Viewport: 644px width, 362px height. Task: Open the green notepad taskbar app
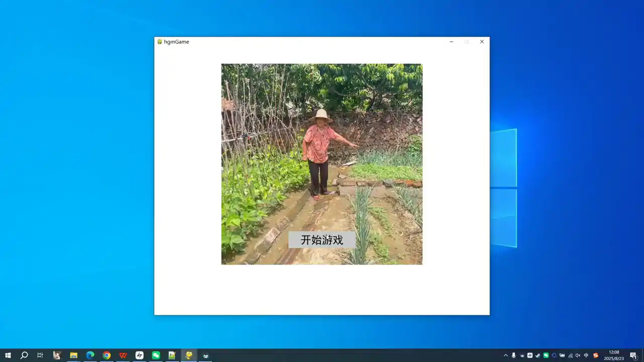click(x=172, y=355)
